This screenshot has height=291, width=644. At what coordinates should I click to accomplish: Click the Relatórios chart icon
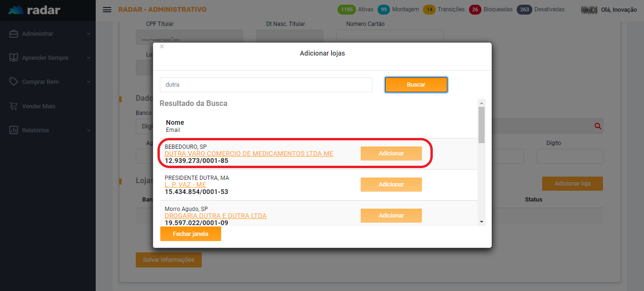point(14,130)
